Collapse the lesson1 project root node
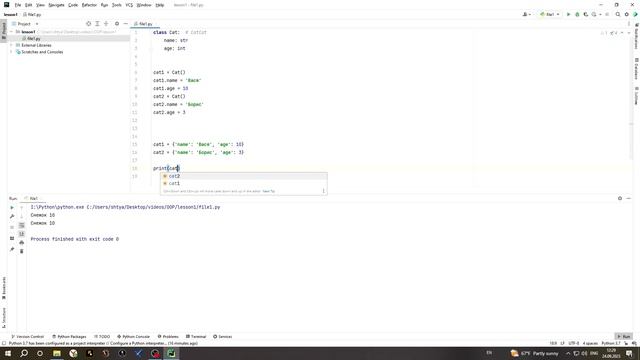This screenshot has height=360, width=640. pyautogui.click(x=12, y=32)
